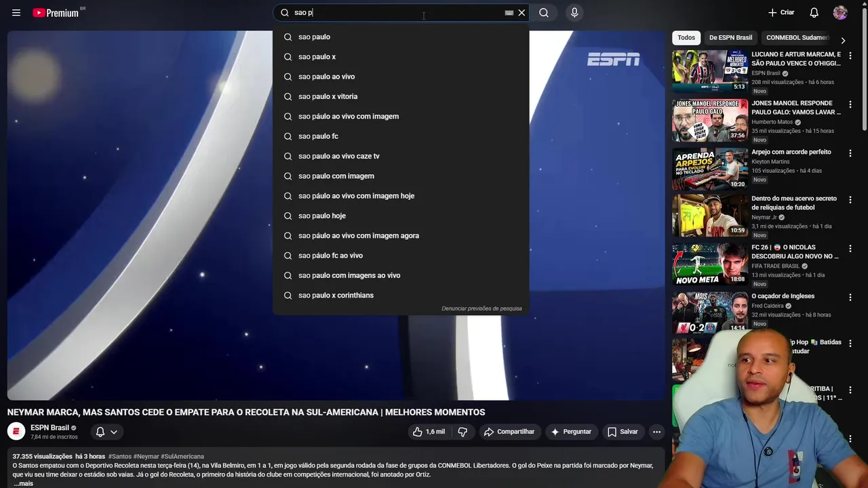Open FC 26 Nicolas video thumbnail
The image size is (868, 488).
point(710,264)
